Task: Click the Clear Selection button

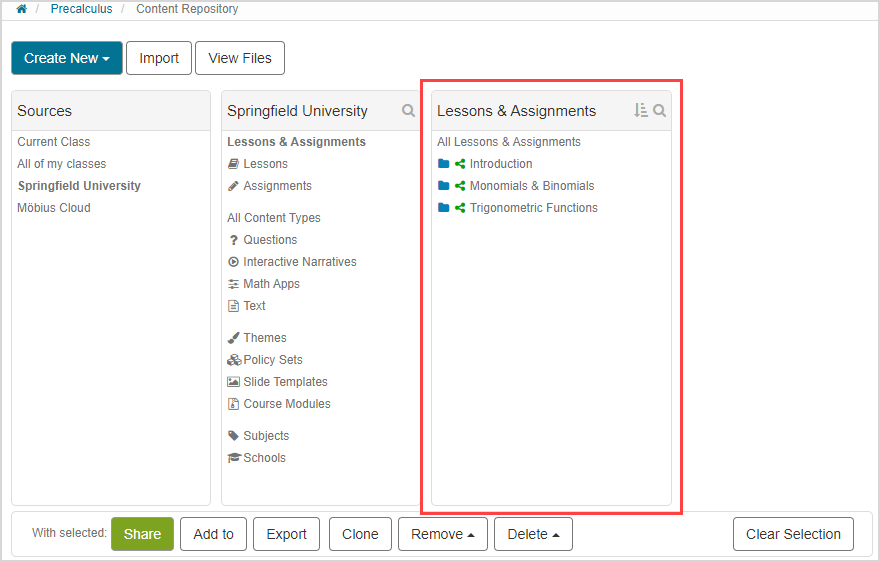Action: (x=793, y=534)
